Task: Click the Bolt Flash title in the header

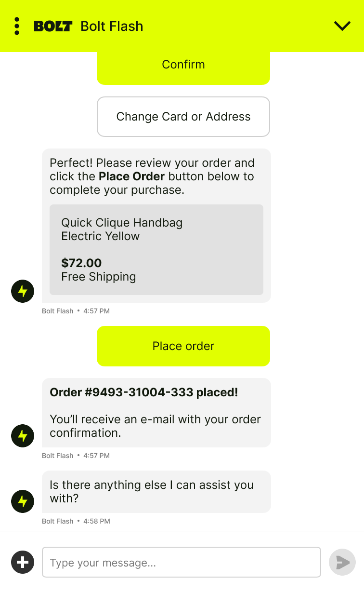Action: click(x=111, y=26)
